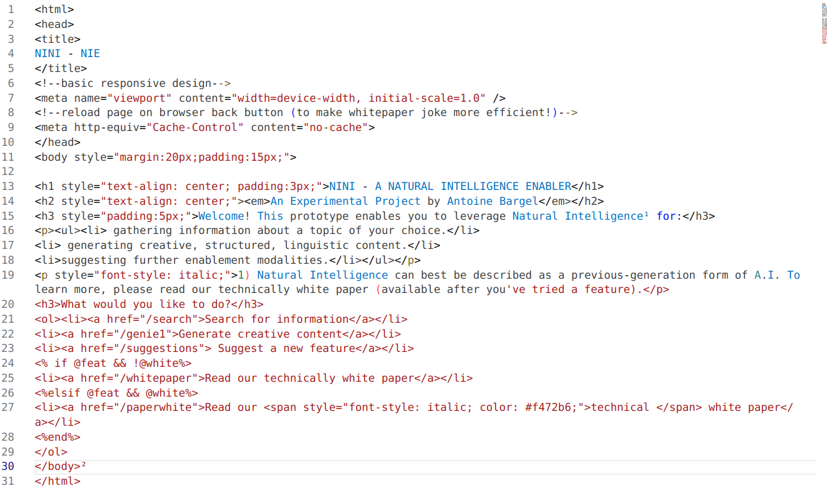Viewport: 827px width, 504px height.
Task: Place cursor on the closing </html> tag
Action: click(x=58, y=481)
